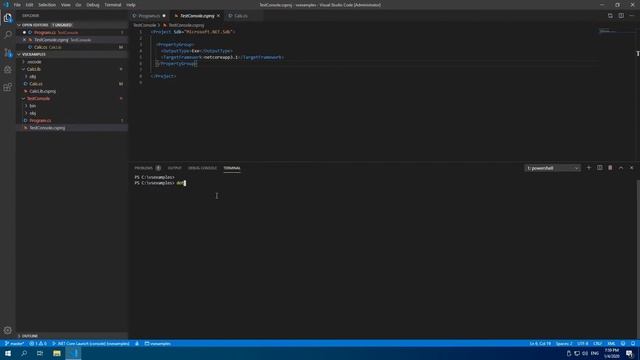Click the feedback smiley in status bar
The height and width of the screenshot is (360, 640).
tap(623, 344)
